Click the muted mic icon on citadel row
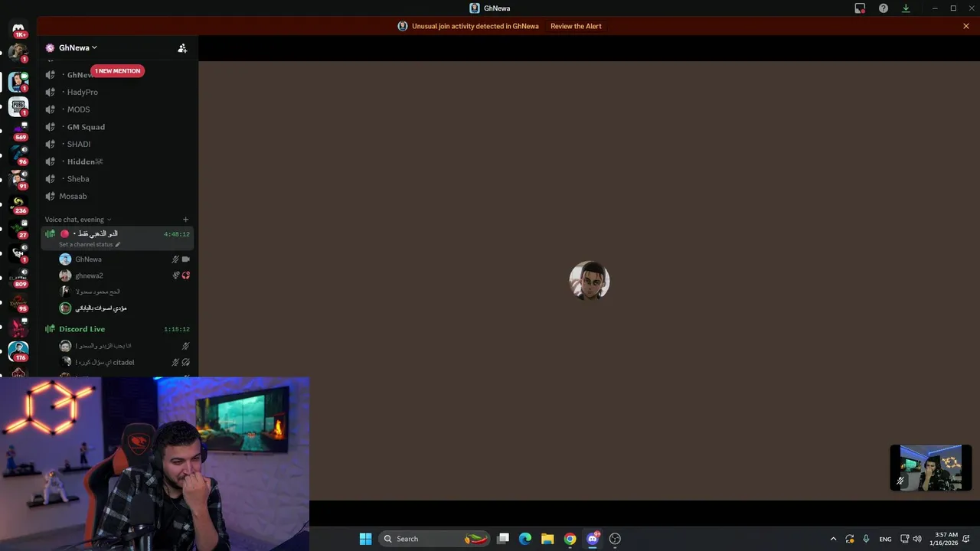The image size is (980, 551). 175,362
